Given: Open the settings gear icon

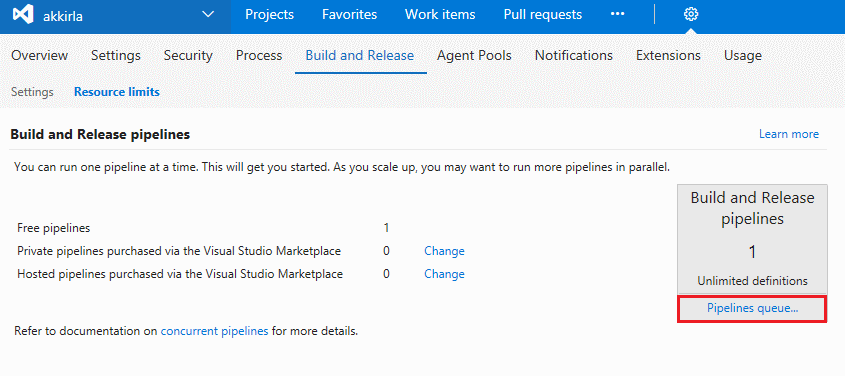Looking at the screenshot, I should coord(691,15).
